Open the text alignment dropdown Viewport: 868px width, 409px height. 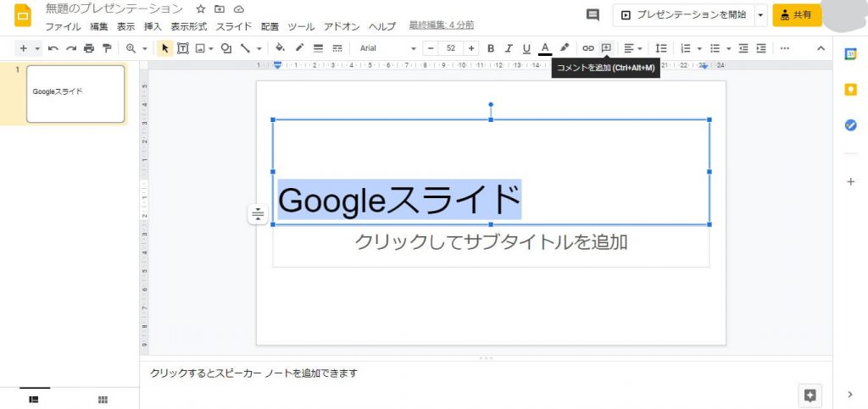click(x=632, y=48)
